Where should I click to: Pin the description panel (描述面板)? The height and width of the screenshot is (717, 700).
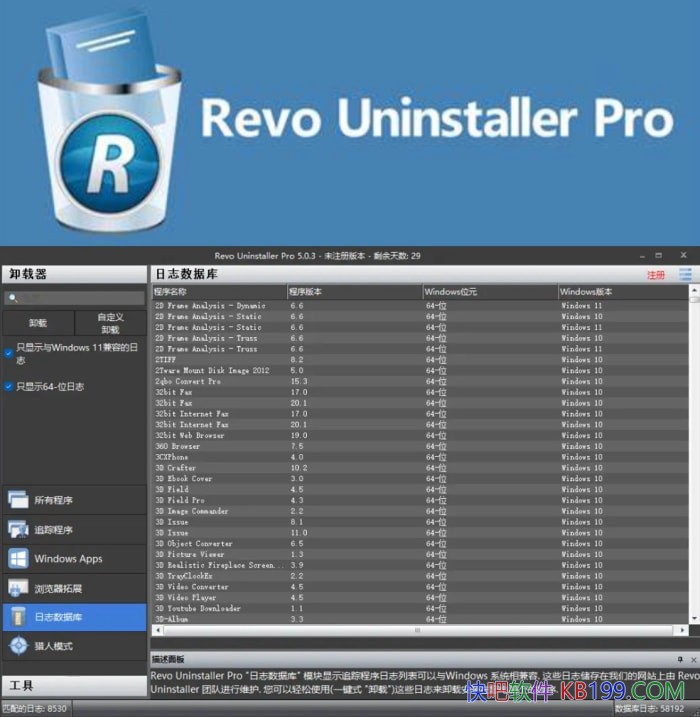(x=680, y=660)
